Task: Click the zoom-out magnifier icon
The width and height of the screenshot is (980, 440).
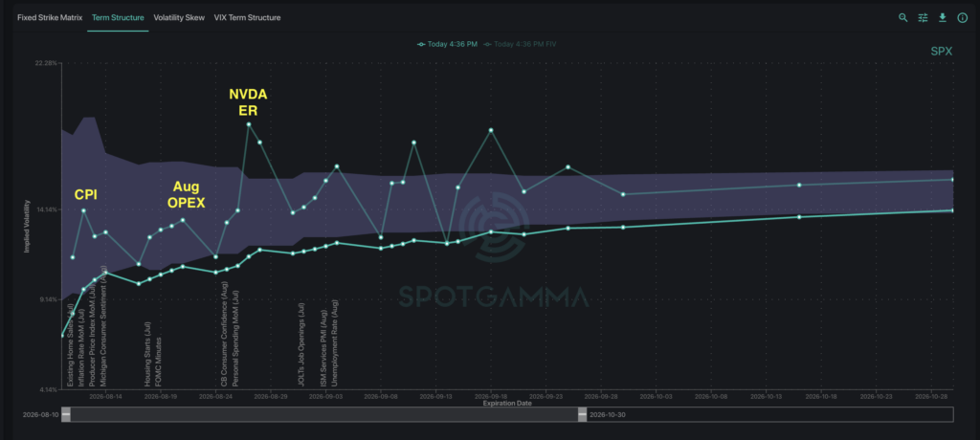Action: 903,17
